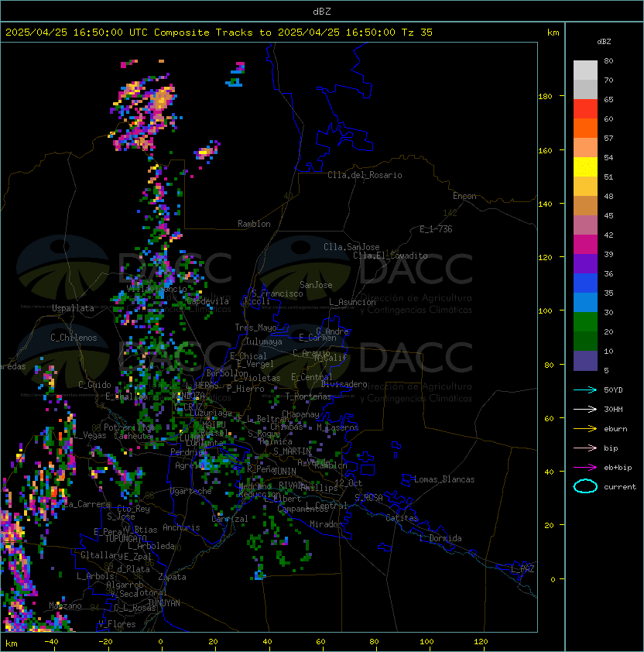Click the 'S_MARTIN' place label
Image resolution: width=644 pixels, height=652 pixels.
293,451
